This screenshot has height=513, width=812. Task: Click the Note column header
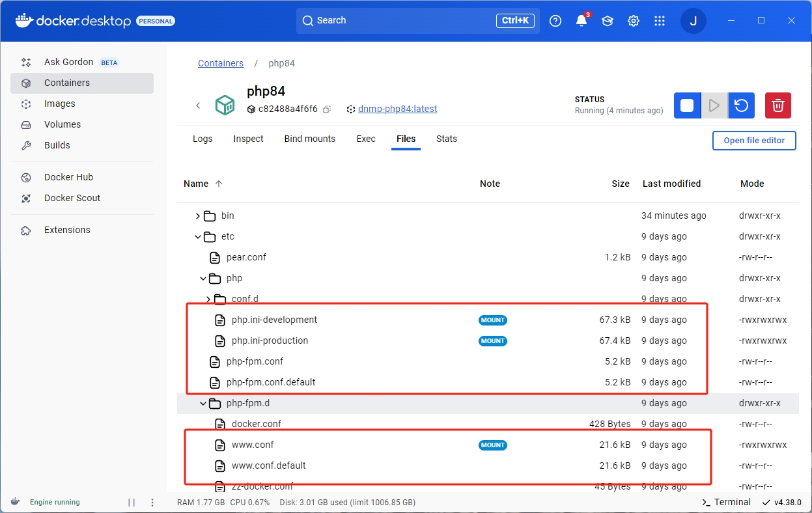(x=490, y=184)
